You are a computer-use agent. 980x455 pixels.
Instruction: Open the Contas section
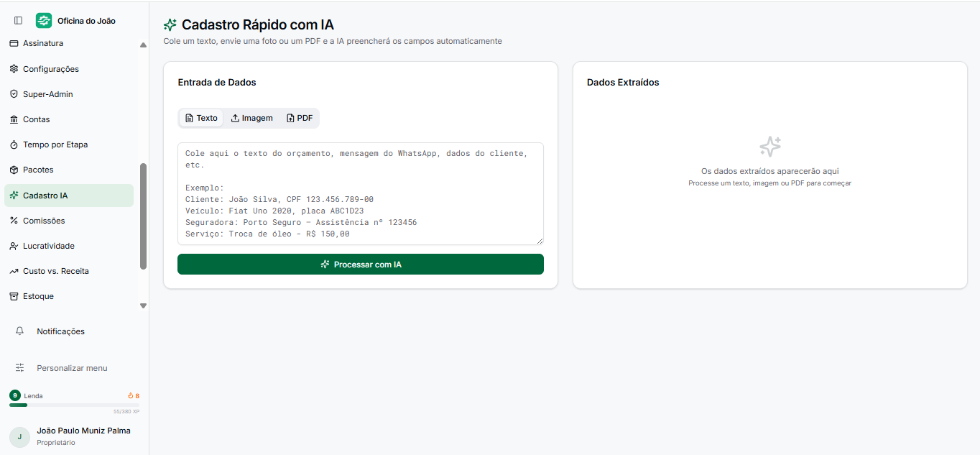(x=69, y=119)
